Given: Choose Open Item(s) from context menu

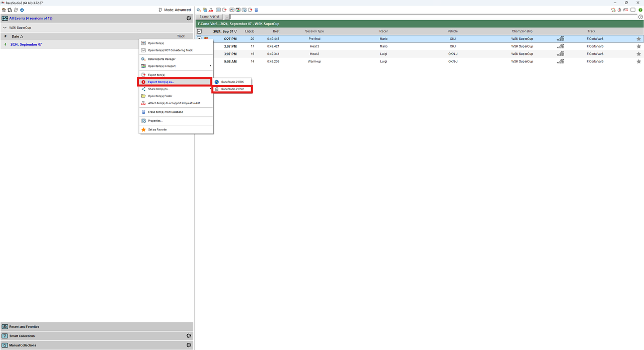Looking at the screenshot, I should 176,43.
